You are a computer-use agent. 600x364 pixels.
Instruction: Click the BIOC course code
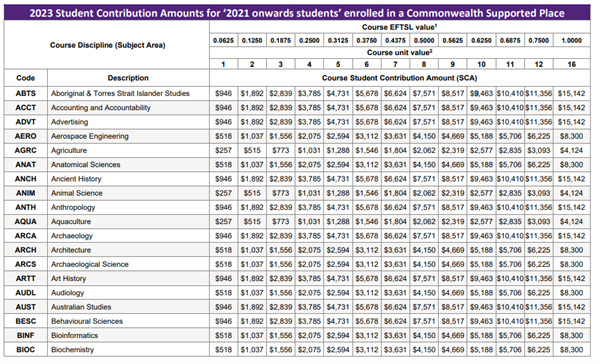click(x=26, y=349)
